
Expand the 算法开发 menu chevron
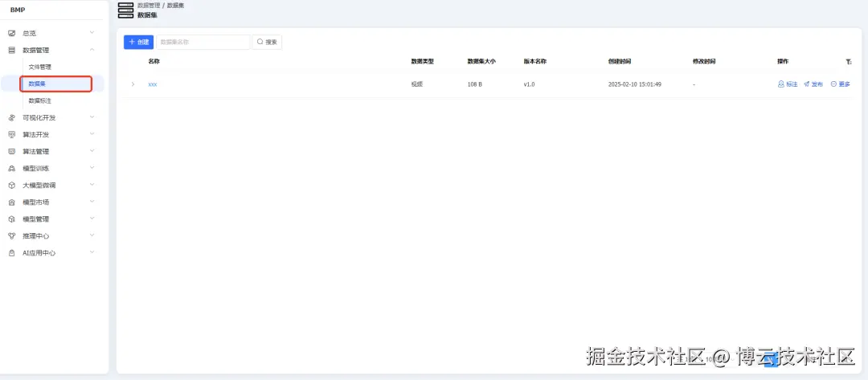pyautogui.click(x=92, y=134)
